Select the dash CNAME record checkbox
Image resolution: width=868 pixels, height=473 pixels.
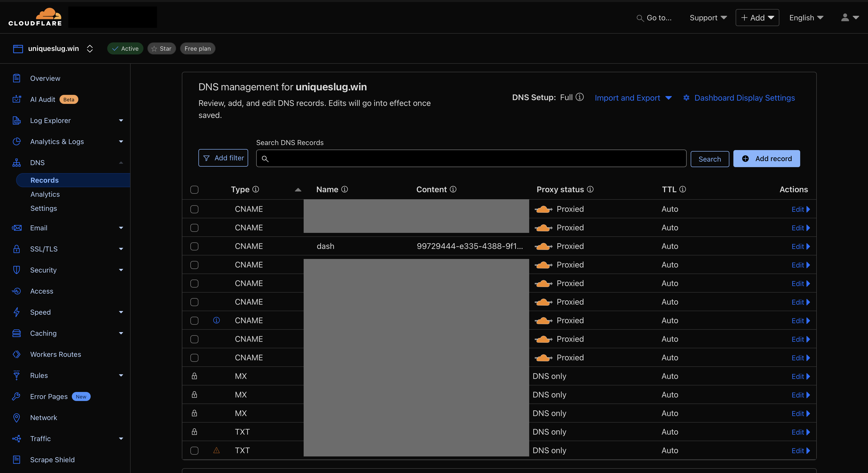coord(194,246)
